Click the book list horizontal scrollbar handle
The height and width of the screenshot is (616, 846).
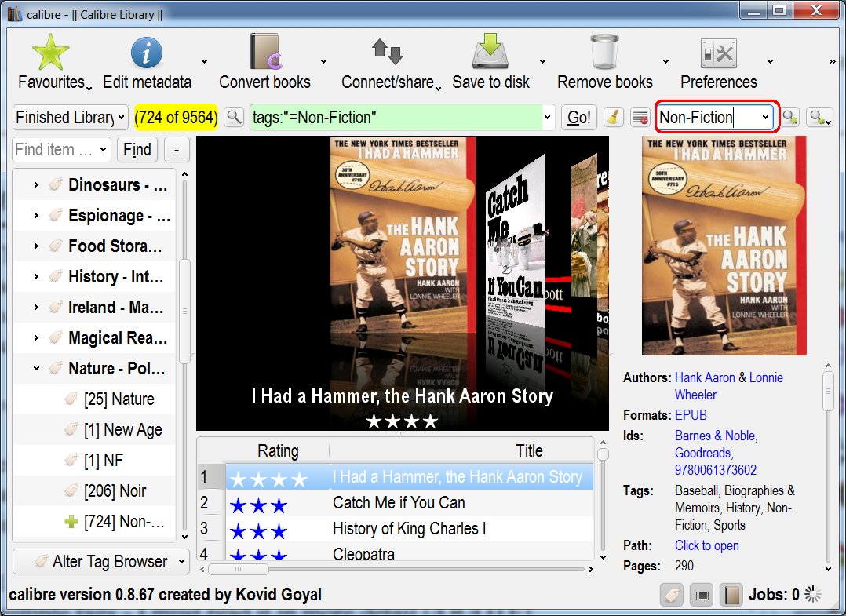238,569
